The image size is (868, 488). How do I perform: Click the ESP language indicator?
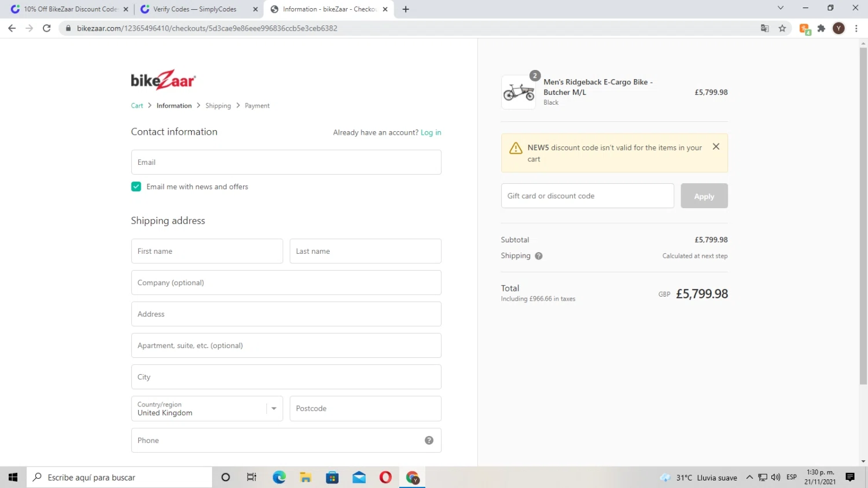click(x=792, y=477)
